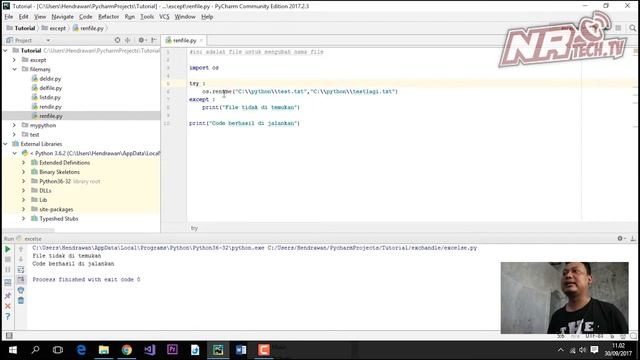This screenshot has height=360, width=640.
Task: Open the Code menu
Action: (x=86, y=17)
